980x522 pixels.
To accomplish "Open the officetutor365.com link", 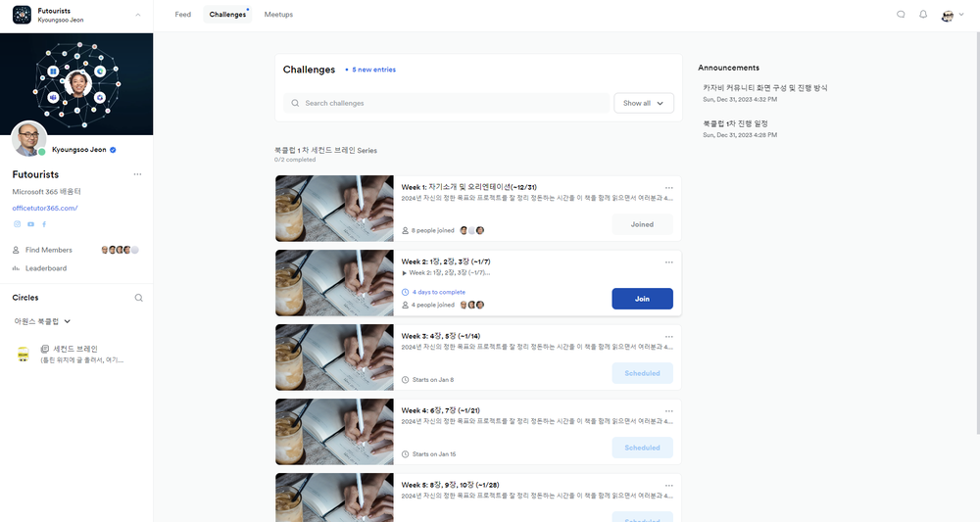I will 45,208.
